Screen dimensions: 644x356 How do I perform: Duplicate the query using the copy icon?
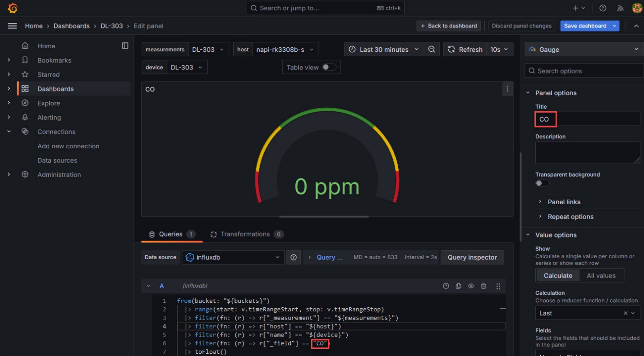pyautogui.click(x=458, y=285)
